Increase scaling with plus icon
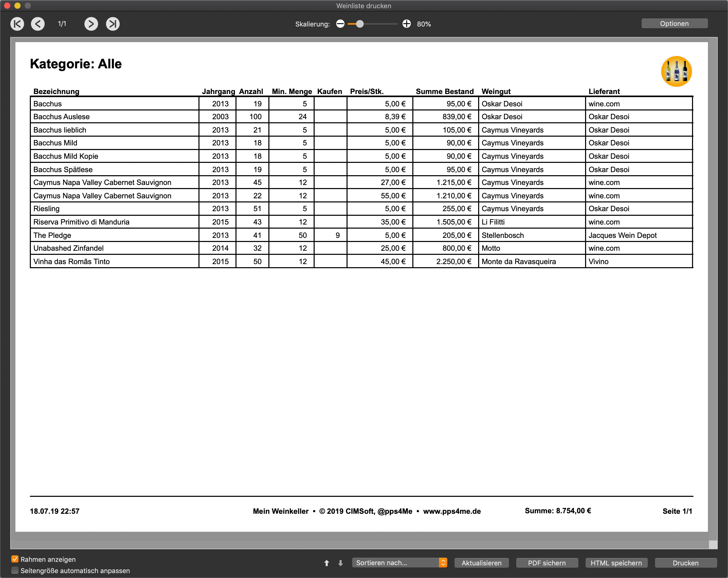This screenshot has width=728, height=578. point(407,24)
